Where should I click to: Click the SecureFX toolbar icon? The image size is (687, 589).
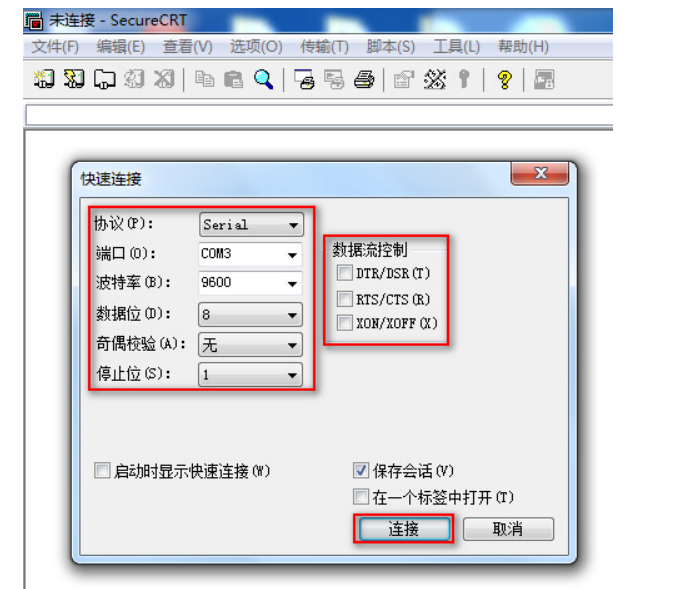pos(544,79)
